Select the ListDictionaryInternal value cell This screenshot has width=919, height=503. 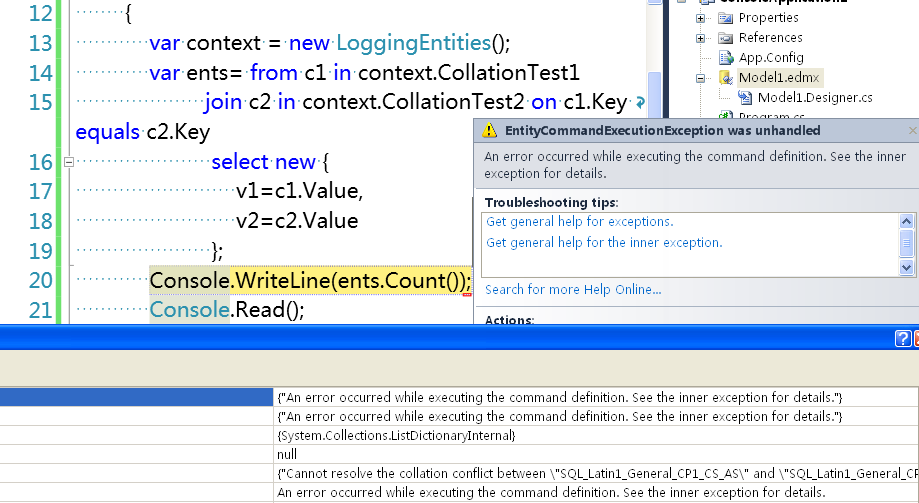point(595,436)
